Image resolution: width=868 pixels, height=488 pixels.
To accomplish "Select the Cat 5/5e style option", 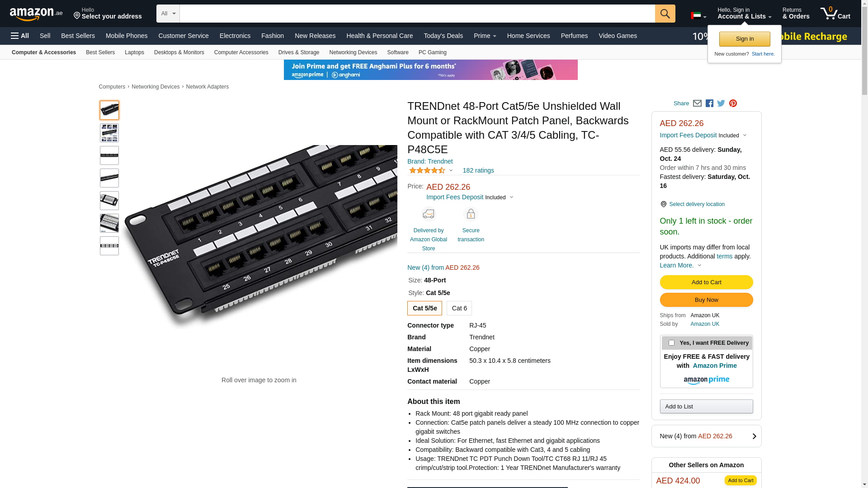I will [x=425, y=308].
